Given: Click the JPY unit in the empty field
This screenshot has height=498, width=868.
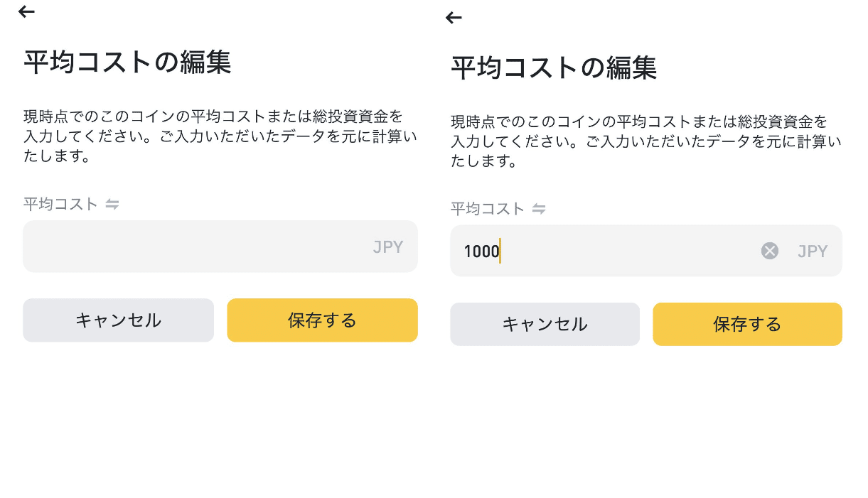Looking at the screenshot, I should point(388,247).
